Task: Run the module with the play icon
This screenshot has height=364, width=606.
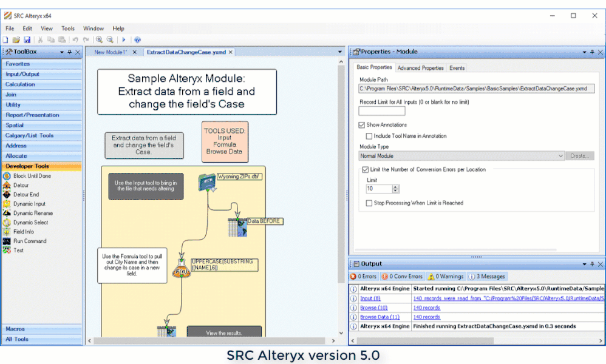Action: (124, 40)
